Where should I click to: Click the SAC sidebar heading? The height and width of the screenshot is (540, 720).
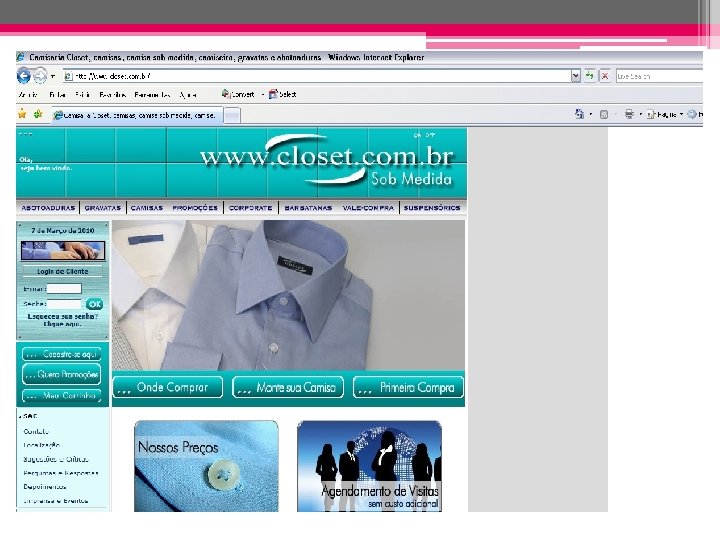[28, 416]
